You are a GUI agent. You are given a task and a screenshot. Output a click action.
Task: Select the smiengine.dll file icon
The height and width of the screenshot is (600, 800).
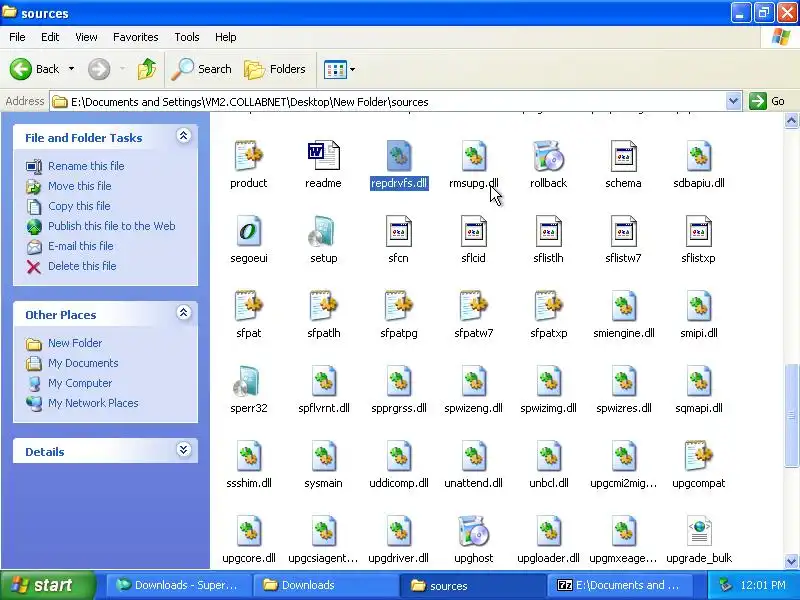623,306
